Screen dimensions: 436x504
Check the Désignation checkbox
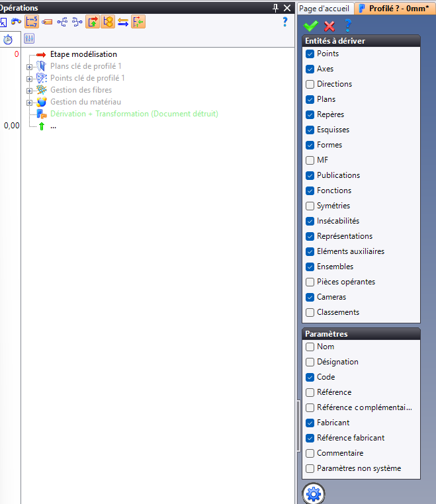pos(310,362)
